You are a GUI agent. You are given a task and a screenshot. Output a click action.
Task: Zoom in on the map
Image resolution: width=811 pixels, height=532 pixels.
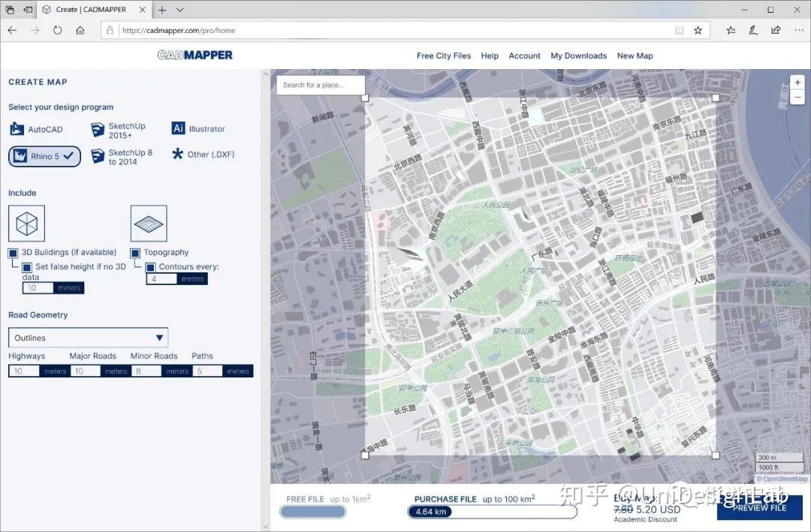[797, 83]
